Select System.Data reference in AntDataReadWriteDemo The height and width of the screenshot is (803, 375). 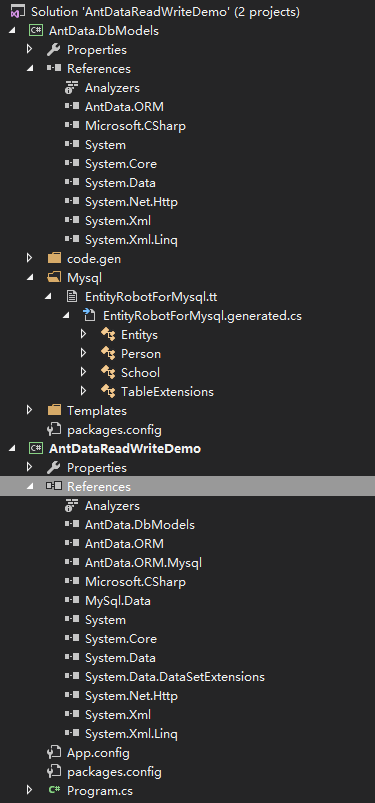120,658
